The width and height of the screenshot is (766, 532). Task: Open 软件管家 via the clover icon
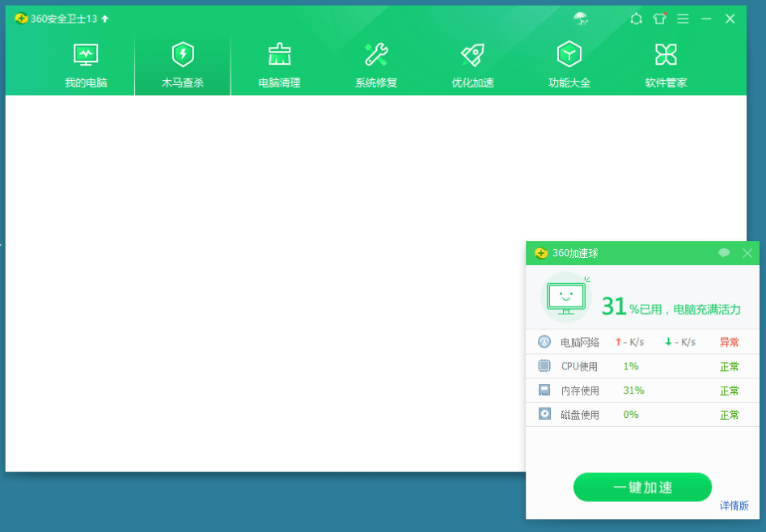pos(665,53)
